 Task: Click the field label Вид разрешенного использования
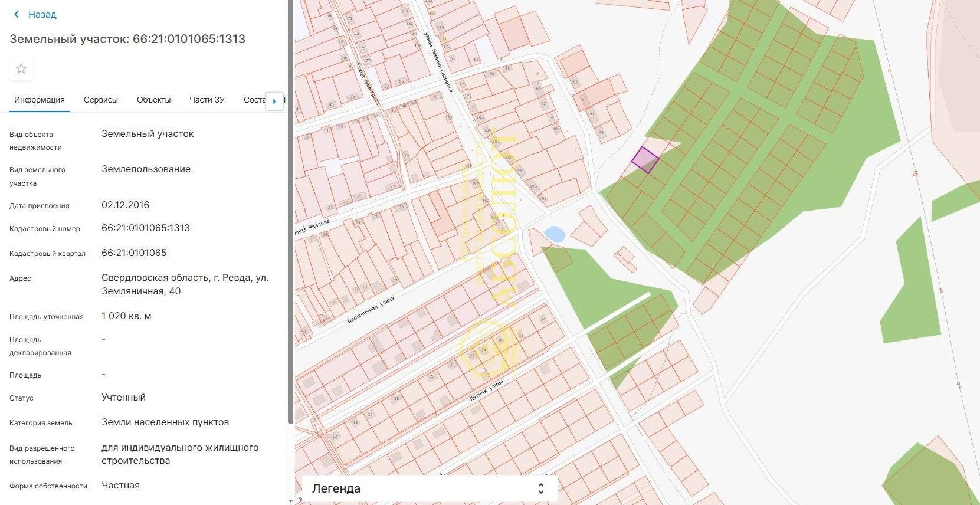(x=42, y=455)
